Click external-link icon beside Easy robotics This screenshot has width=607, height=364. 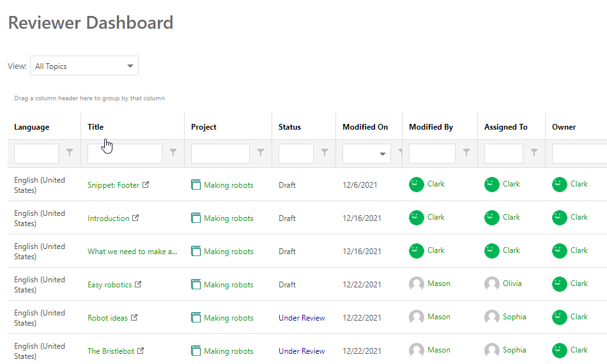[138, 284]
